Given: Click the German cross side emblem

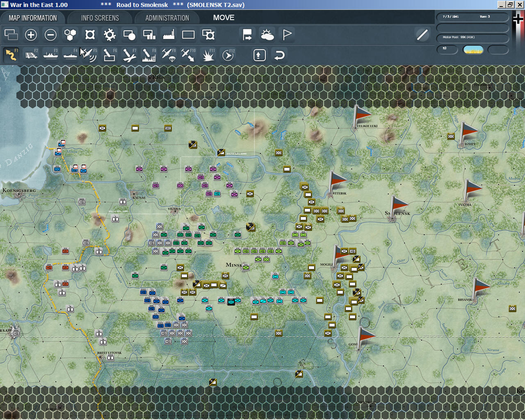Looking at the screenshot, I should (518, 19).
